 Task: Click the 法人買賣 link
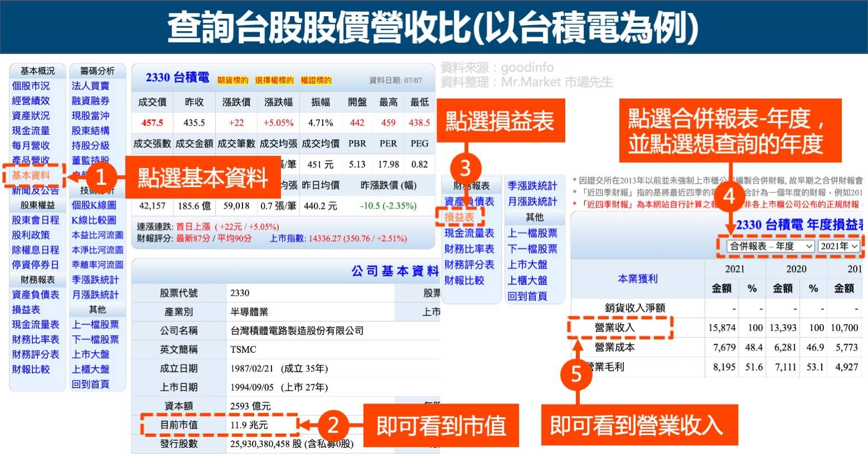[90, 86]
